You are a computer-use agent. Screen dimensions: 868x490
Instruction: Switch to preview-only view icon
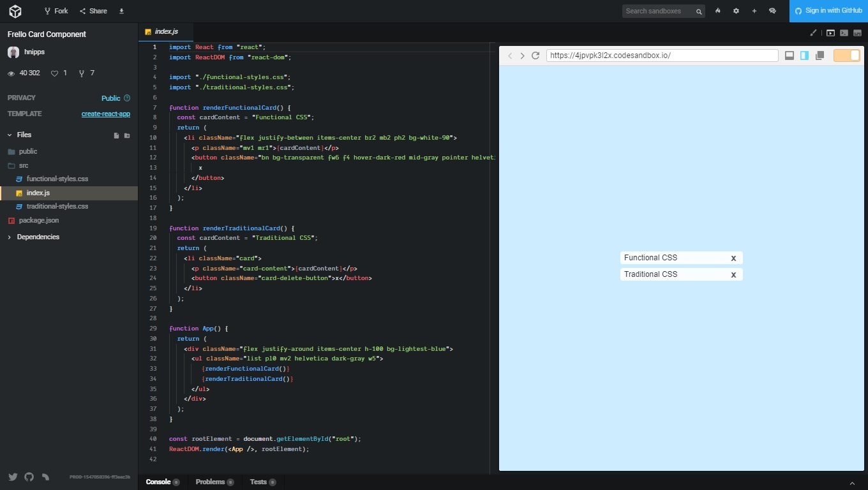[830, 33]
